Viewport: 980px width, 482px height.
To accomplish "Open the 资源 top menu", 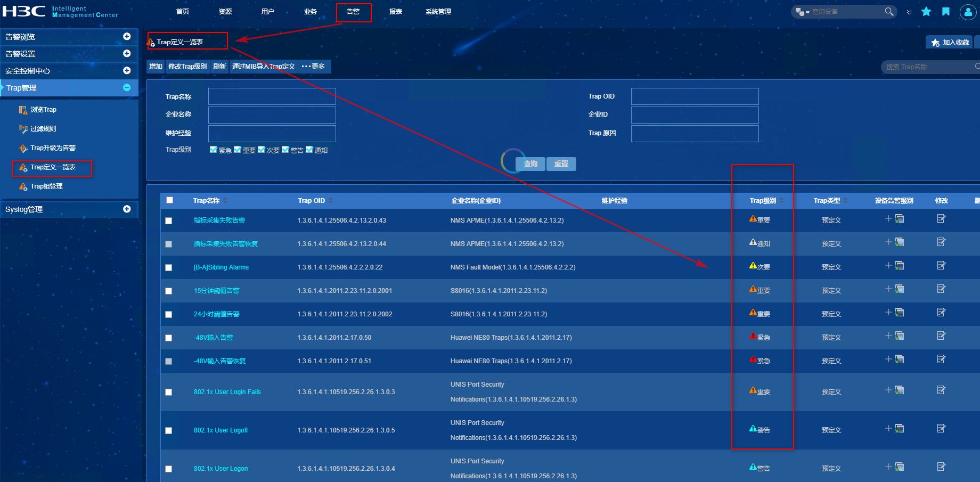I will [225, 12].
